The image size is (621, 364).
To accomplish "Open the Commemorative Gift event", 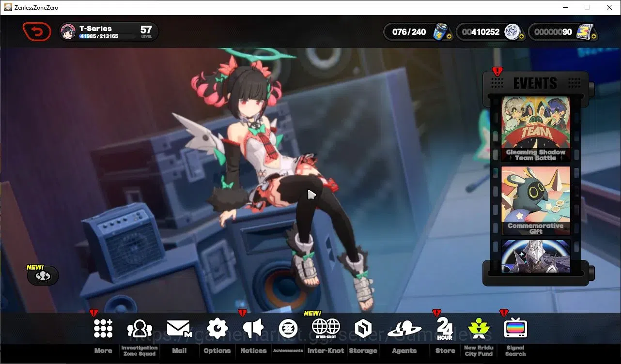I will coord(536,201).
